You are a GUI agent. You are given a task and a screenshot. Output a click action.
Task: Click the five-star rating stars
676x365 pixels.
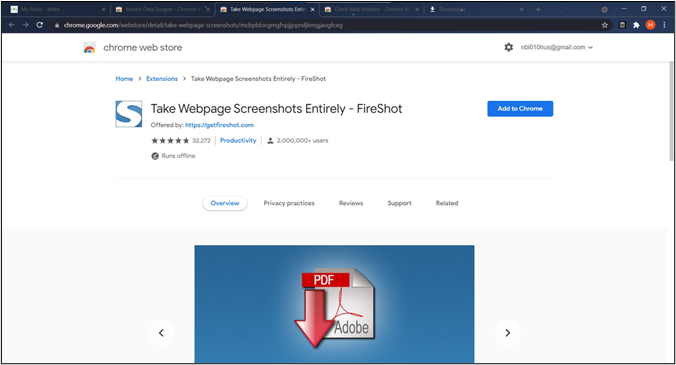(x=170, y=140)
